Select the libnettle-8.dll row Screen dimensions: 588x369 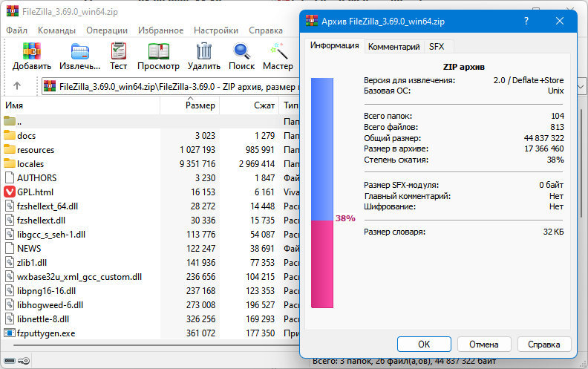[151, 319]
